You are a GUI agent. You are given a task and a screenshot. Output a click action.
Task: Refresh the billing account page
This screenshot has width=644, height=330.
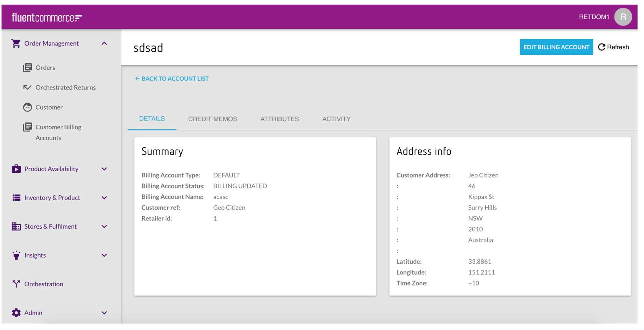pos(613,47)
